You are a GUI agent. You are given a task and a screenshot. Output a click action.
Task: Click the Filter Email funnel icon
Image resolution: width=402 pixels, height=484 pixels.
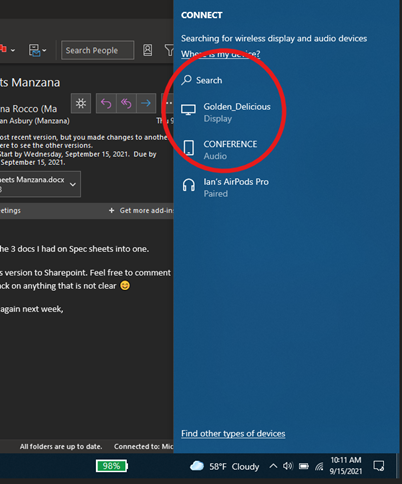[169, 50]
